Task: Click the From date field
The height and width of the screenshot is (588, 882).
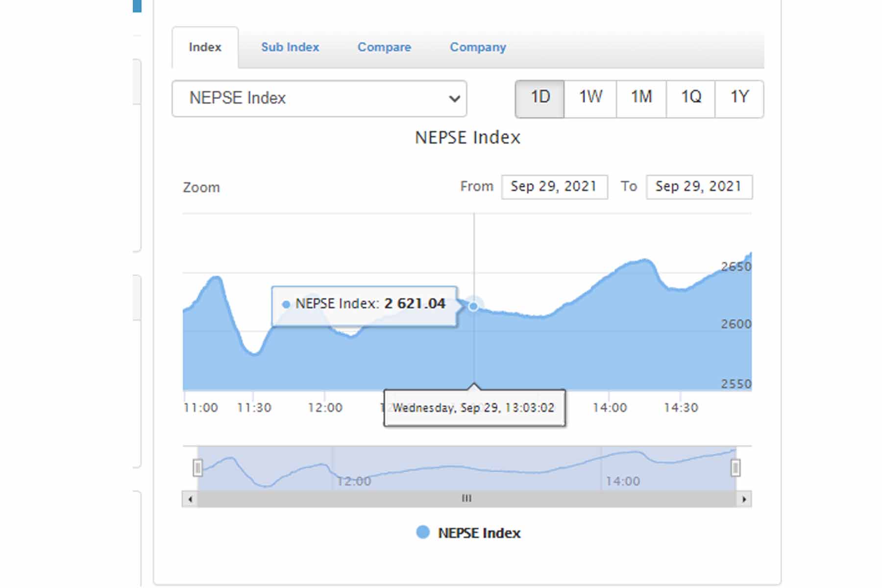Action: pyautogui.click(x=554, y=187)
